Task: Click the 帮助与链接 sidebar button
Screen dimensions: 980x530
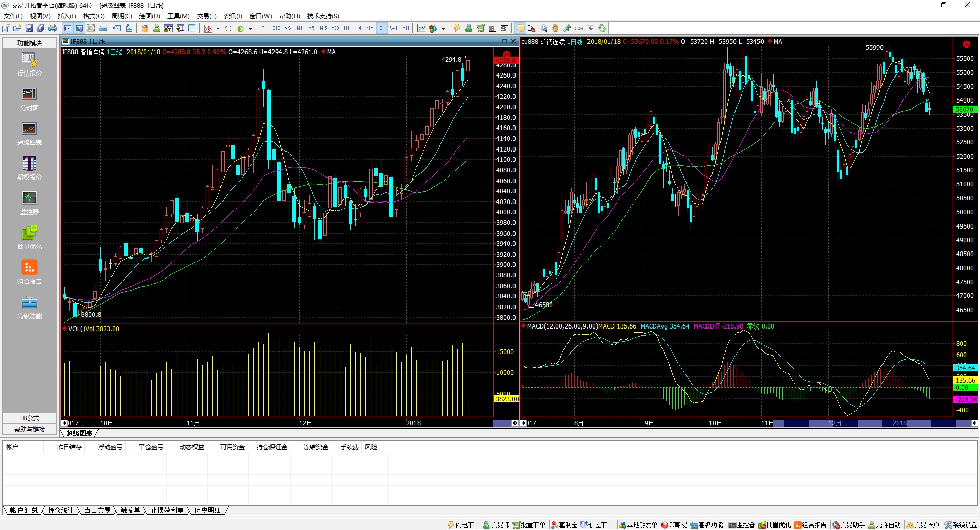Action: click(30, 429)
